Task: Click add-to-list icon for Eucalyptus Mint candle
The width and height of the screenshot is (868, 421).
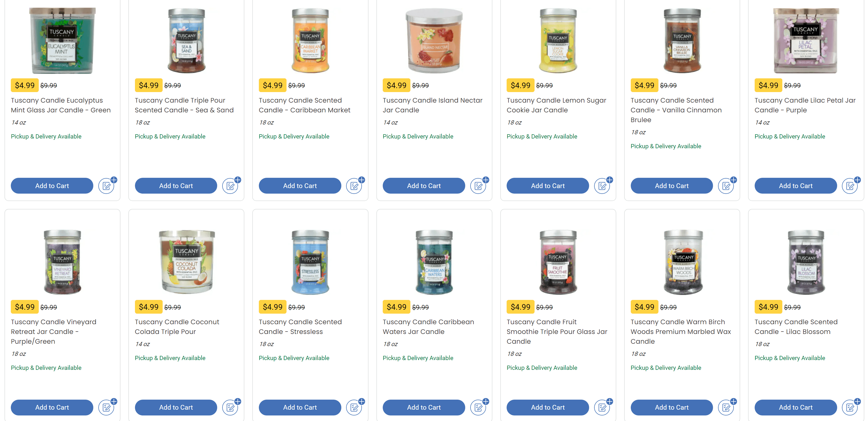Action: click(x=107, y=186)
